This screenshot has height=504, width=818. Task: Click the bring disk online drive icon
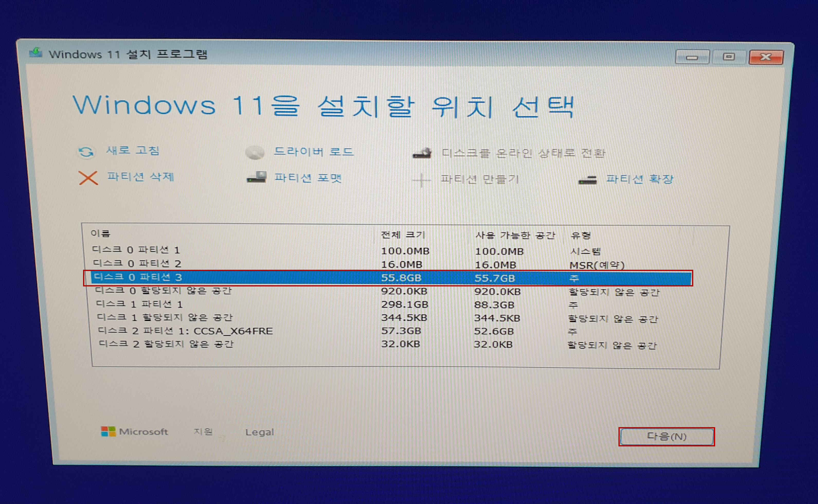click(x=422, y=153)
